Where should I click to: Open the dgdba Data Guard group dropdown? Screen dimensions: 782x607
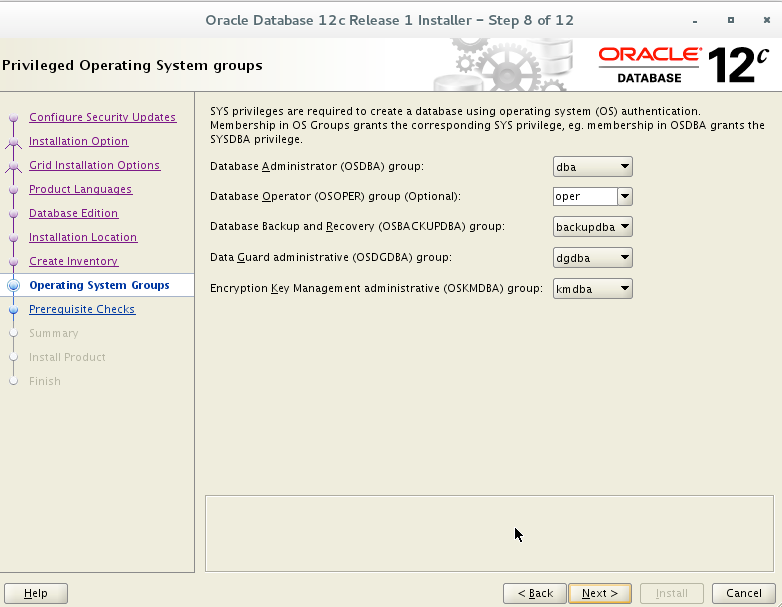click(x=592, y=258)
